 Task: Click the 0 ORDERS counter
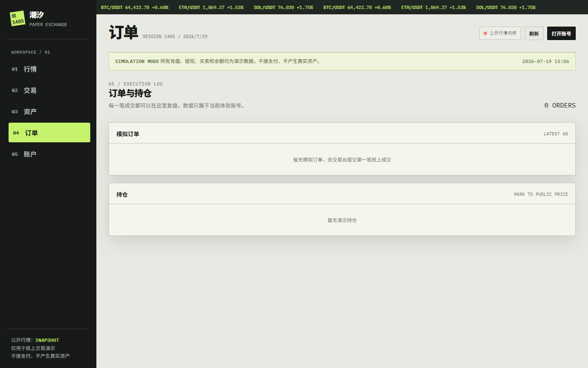click(x=560, y=105)
